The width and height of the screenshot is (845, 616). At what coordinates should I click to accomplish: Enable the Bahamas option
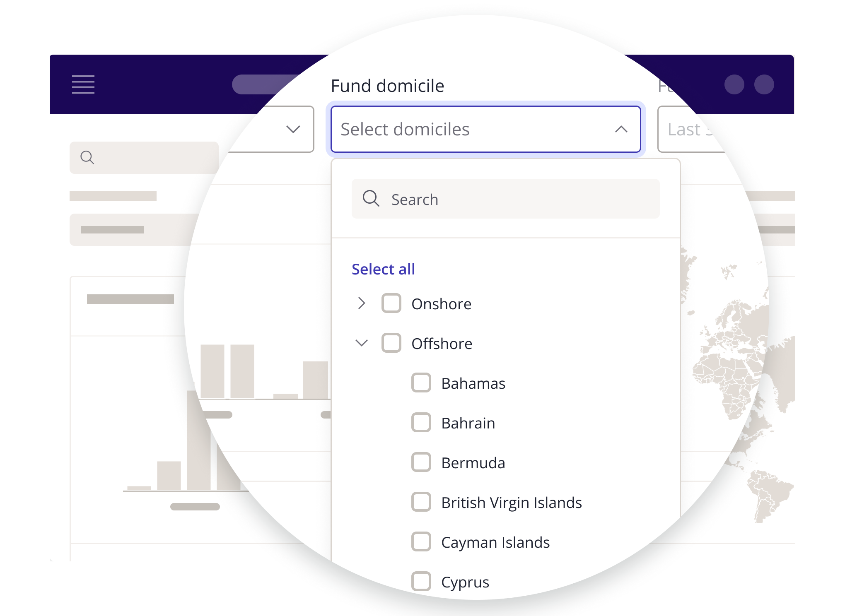(x=421, y=383)
